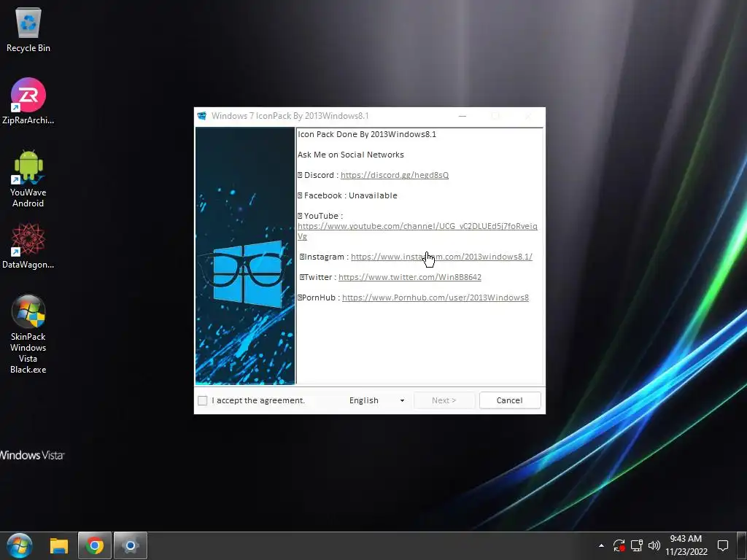The image size is (747, 560).
Task: Click the Windows glasses logo banner image
Action: (245, 256)
